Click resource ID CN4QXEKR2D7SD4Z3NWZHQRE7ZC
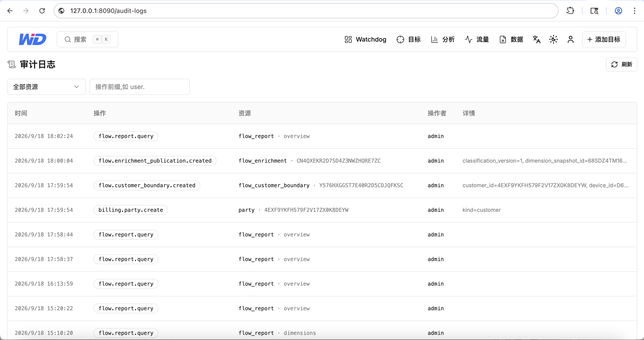Viewport: 644px width, 340px height. tap(339, 161)
